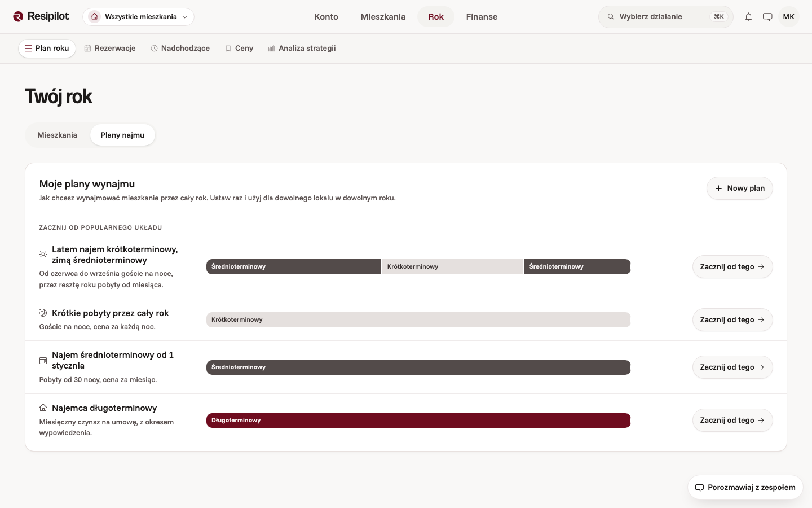Start from the Najemca długoterminowy layout

click(x=732, y=420)
